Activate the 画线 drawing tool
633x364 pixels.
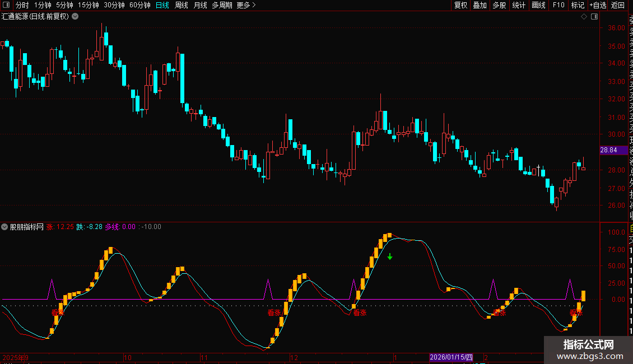pos(538,5)
